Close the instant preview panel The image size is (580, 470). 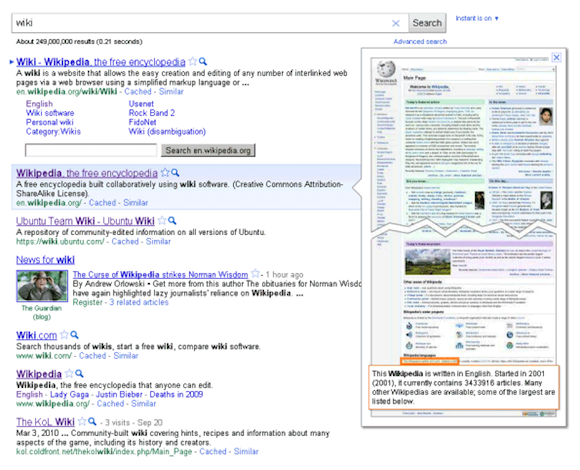point(556,57)
